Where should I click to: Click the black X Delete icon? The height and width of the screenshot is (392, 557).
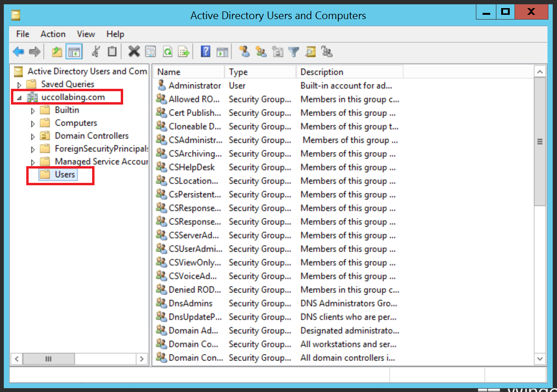tap(134, 52)
